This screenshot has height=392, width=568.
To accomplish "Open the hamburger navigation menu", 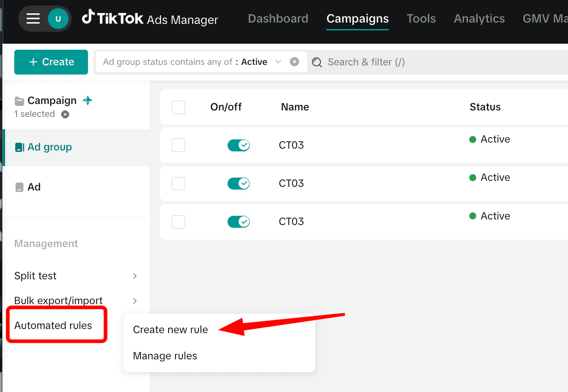I will click(x=33, y=18).
